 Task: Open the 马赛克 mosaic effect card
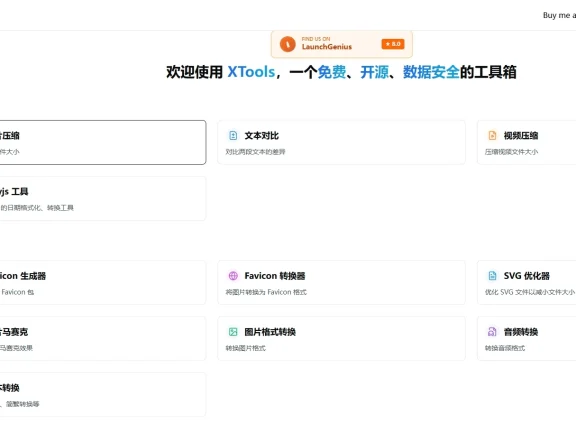(x=103, y=339)
